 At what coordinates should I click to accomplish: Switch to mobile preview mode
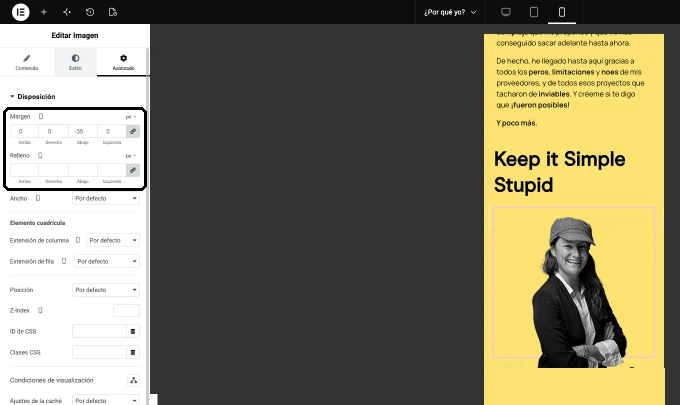click(562, 12)
